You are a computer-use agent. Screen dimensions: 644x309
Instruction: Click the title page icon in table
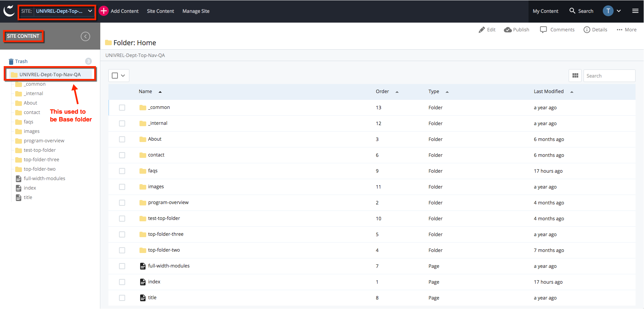pos(143,298)
